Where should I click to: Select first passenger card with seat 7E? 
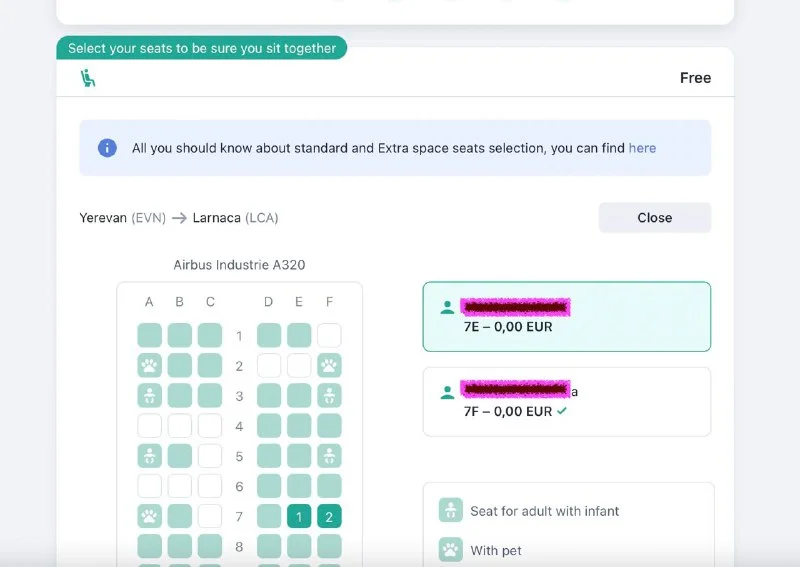tap(566, 317)
